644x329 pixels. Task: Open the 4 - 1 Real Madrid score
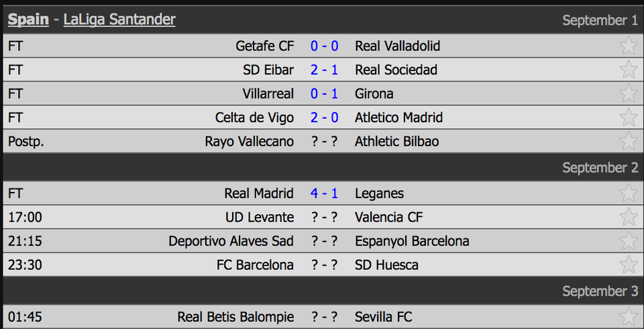[x=325, y=193]
